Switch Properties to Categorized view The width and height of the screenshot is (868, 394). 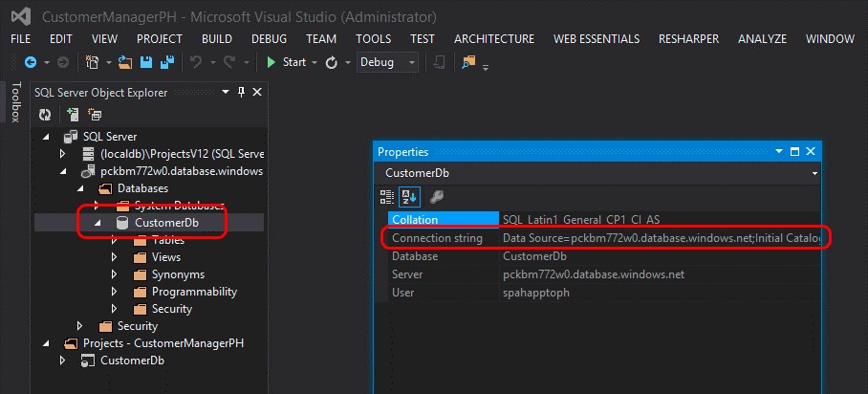tap(387, 197)
